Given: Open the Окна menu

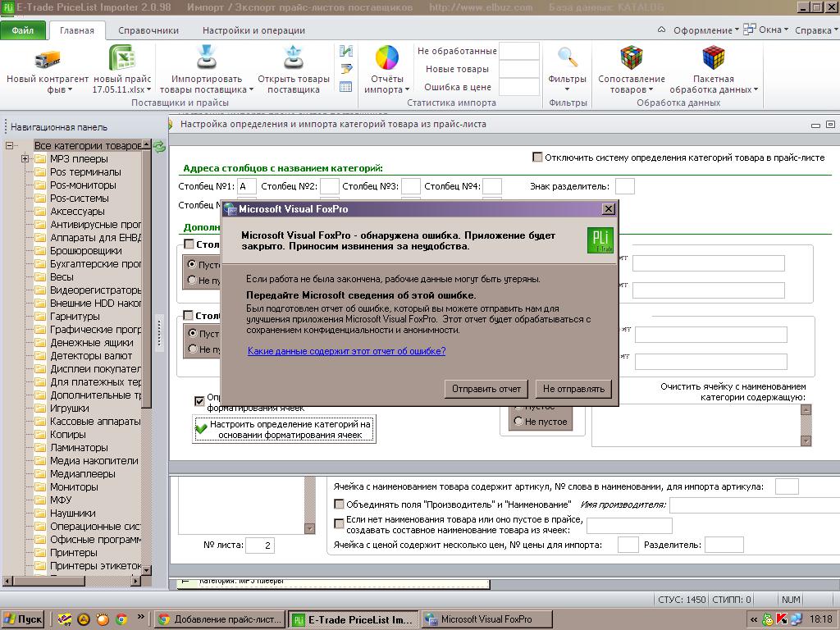Looking at the screenshot, I should click(773, 30).
